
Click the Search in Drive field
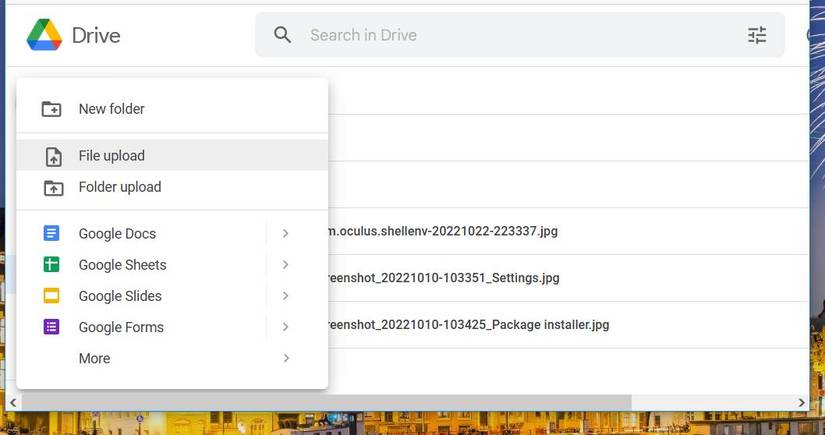pyautogui.click(x=520, y=35)
